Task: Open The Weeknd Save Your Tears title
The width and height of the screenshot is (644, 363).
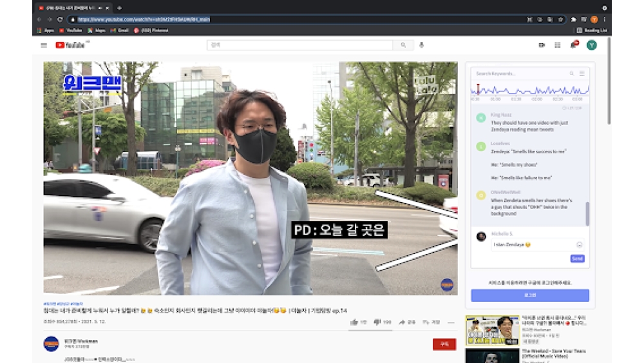Action: click(554, 353)
